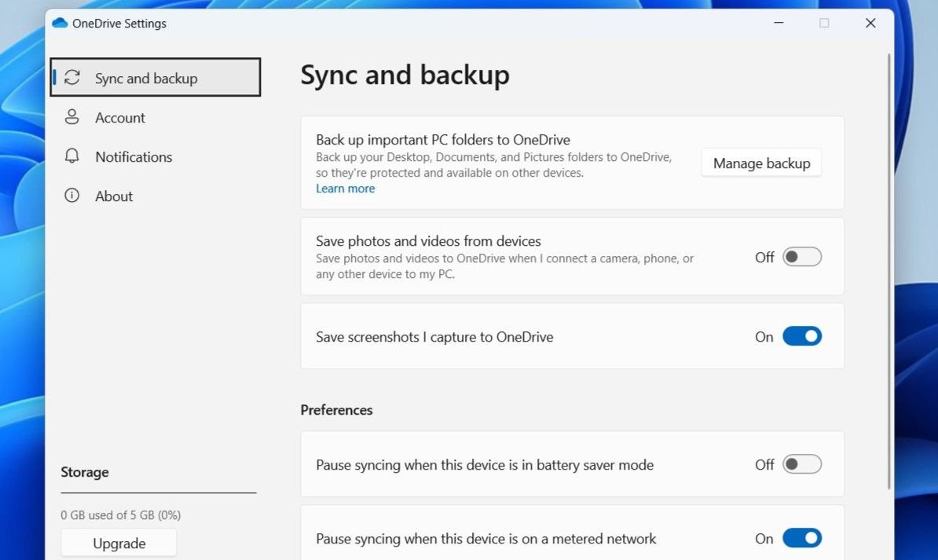The height and width of the screenshot is (560, 938).
Task: Switch to the Sync and backup section
Action: tap(146, 77)
